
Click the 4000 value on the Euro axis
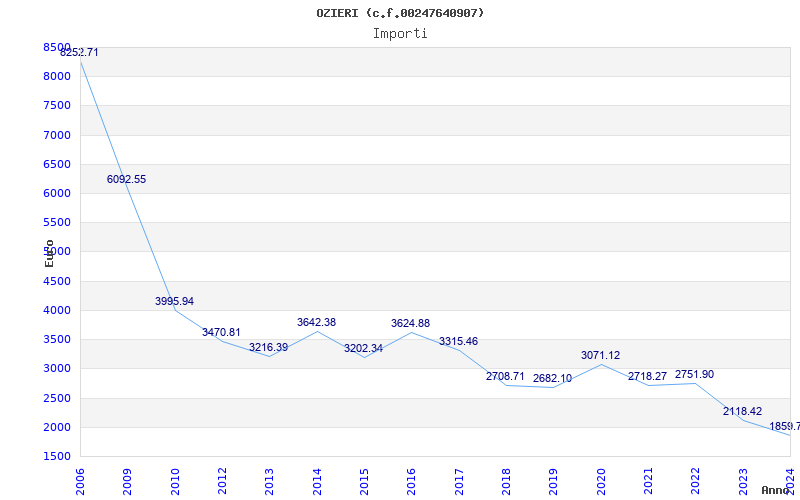[57, 310]
